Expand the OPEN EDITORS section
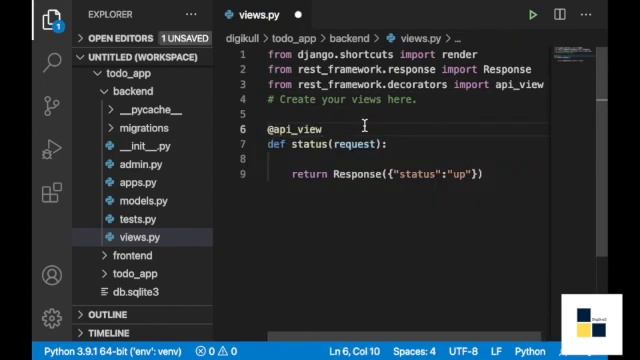Screen dimensions: 640x360 [80, 38]
